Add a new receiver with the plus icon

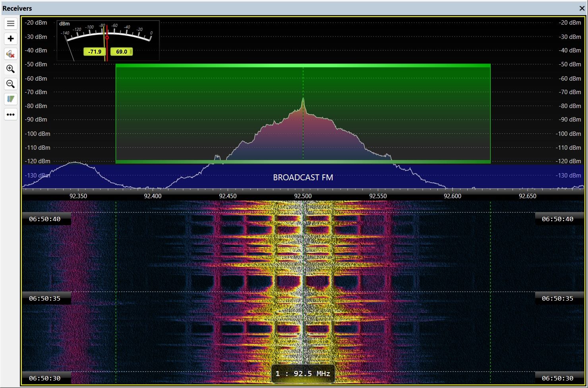pyautogui.click(x=10, y=39)
